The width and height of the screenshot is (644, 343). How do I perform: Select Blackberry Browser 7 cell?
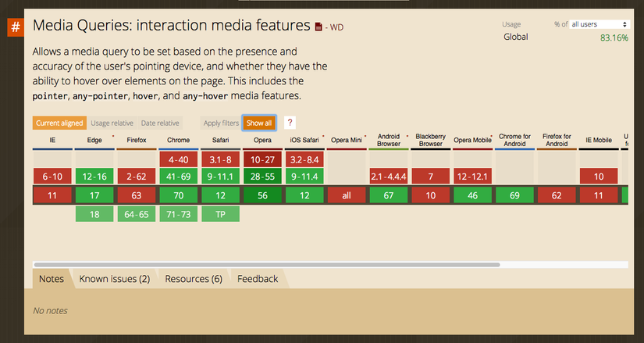430,177
